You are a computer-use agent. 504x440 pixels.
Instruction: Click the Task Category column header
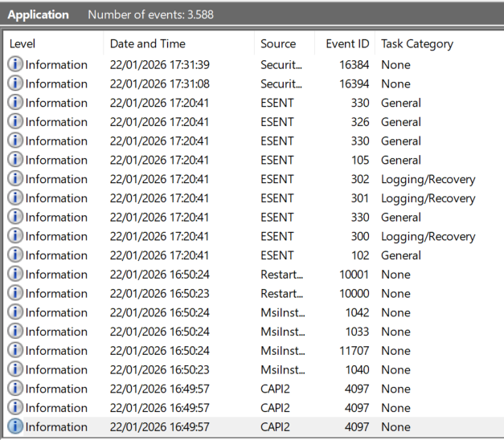(417, 44)
